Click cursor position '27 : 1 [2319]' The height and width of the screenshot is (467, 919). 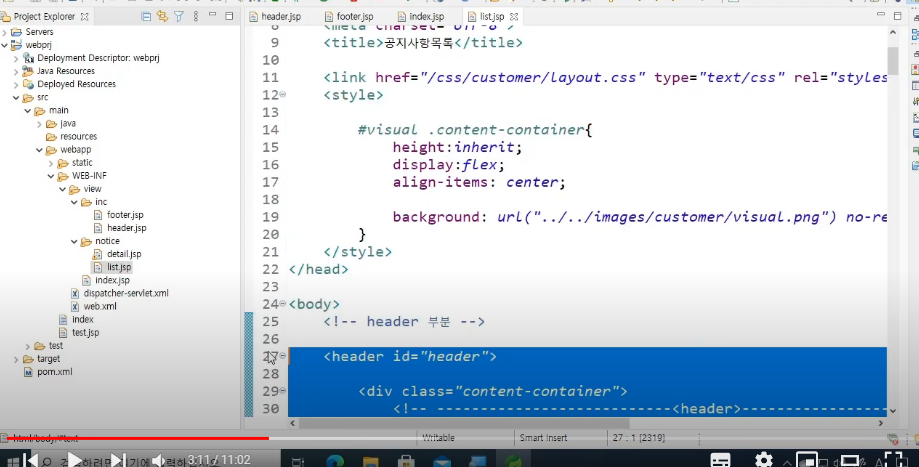pyautogui.click(x=638, y=438)
